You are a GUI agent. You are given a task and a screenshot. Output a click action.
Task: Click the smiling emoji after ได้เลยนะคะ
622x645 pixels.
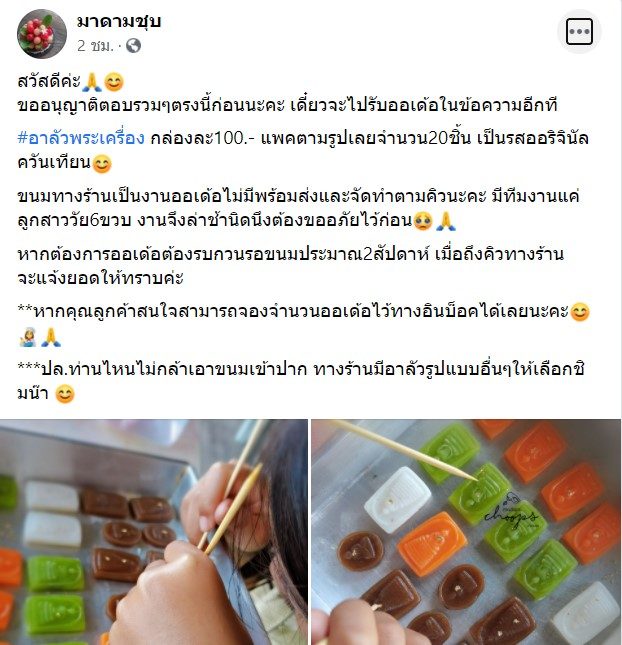580,312
